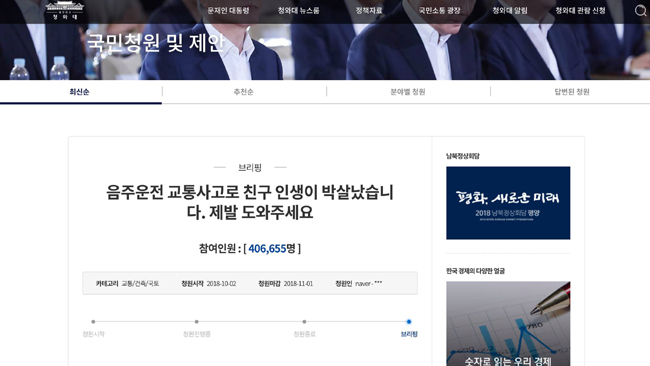The width and height of the screenshot is (650, 366).
Task: Open 청와대 알림 menu
Action: [x=510, y=10]
